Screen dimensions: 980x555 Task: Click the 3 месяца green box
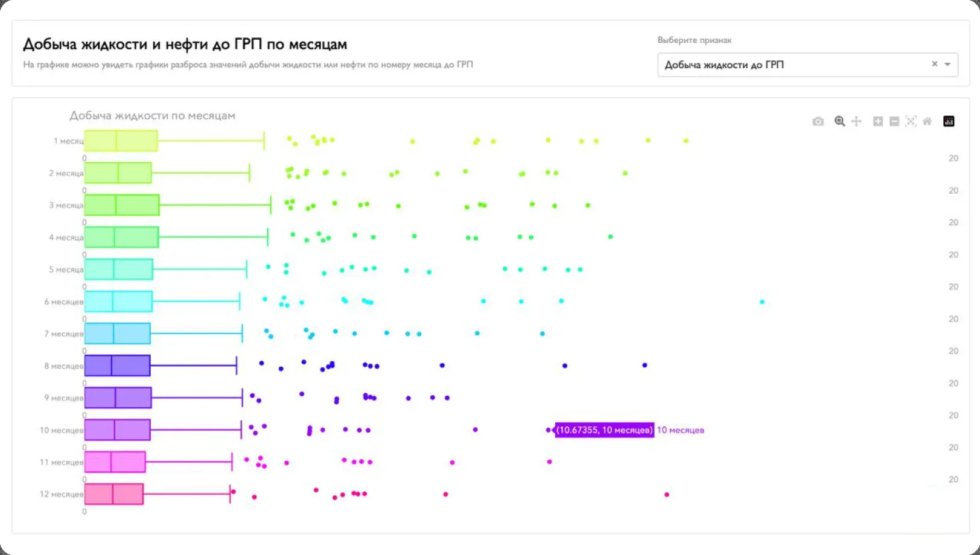(x=122, y=205)
